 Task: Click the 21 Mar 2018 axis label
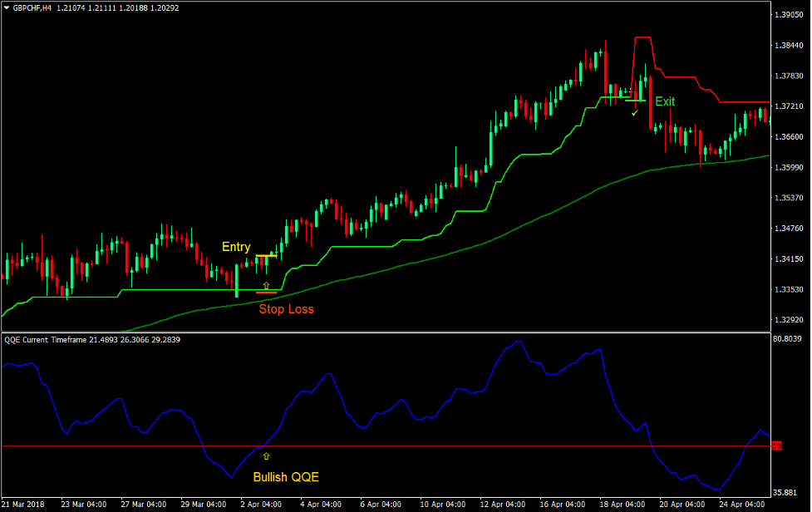[23, 503]
